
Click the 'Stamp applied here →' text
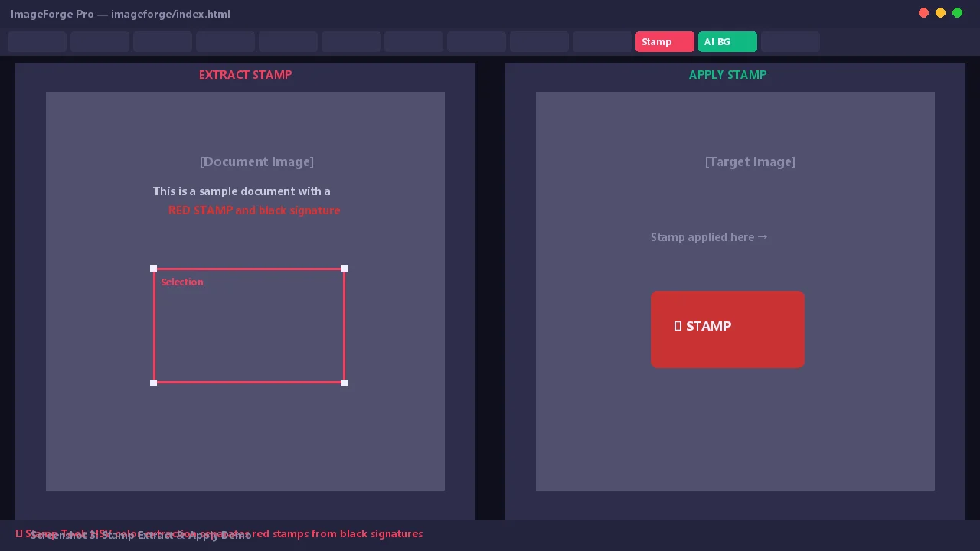coord(710,237)
